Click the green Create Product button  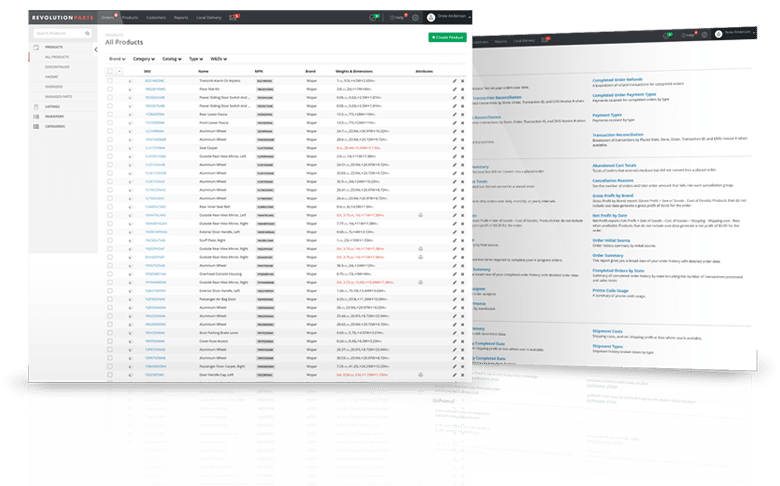click(x=447, y=37)
